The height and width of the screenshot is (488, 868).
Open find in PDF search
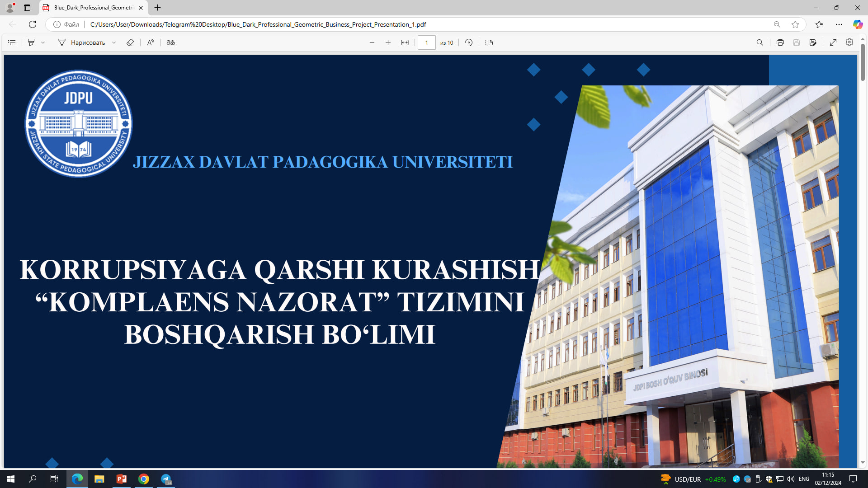point(760,42)
